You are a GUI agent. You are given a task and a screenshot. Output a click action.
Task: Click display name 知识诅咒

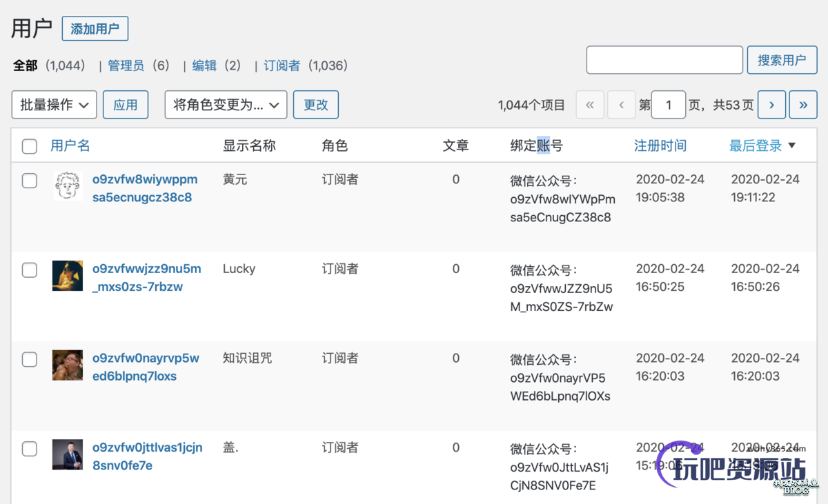(248, 359)
